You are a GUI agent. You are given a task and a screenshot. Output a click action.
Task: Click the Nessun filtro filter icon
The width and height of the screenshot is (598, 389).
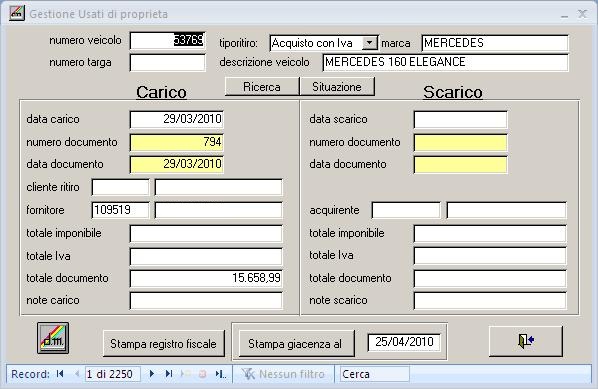[x=248, y=374]
